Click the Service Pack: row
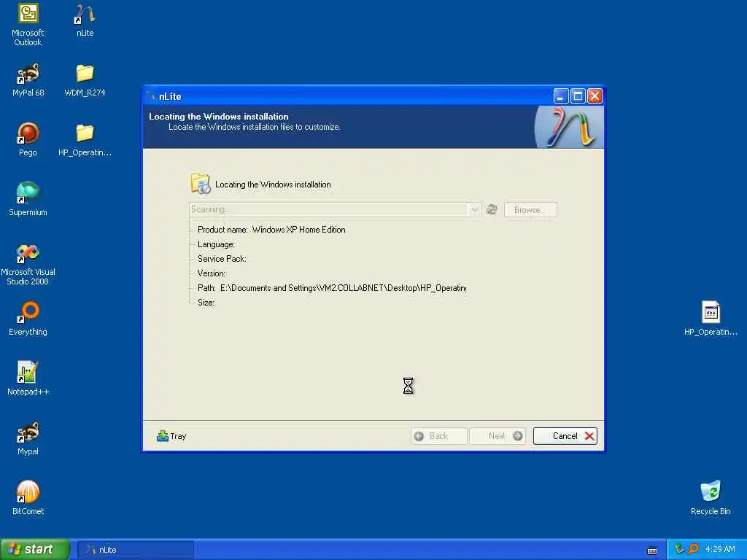 pyautogui.click(x=222, y=259)
